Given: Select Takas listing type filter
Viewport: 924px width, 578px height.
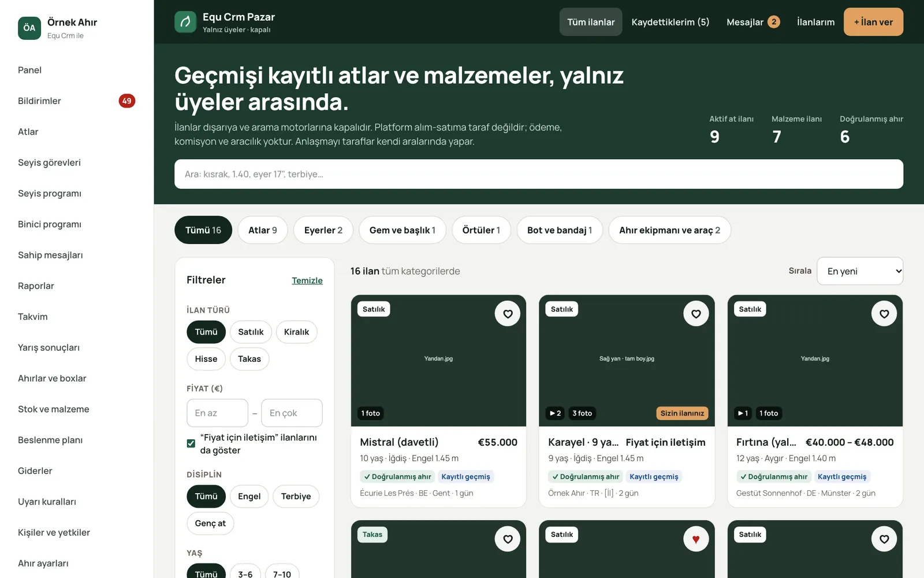Looking at the screenshot, I should tap(249, 359).
